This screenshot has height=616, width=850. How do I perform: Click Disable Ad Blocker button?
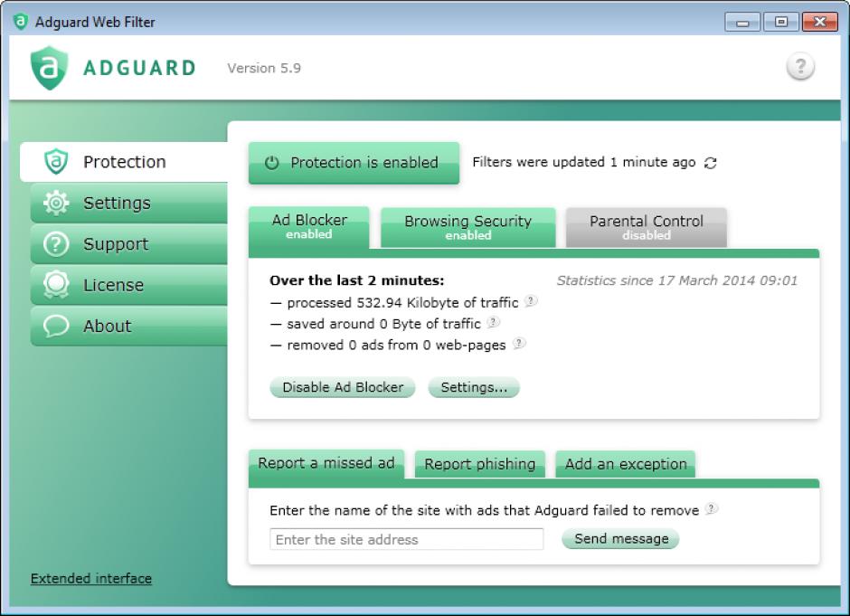click(x=343, y=387)
